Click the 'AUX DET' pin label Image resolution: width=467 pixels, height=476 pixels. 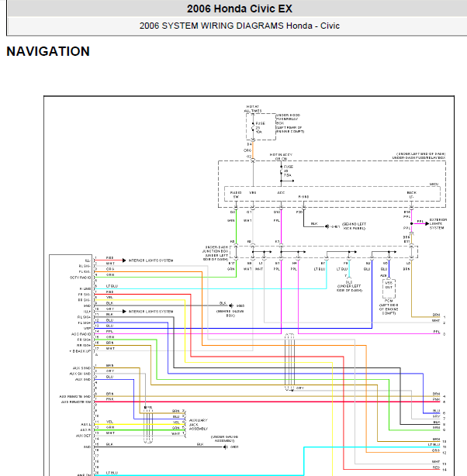pyautogui.click(x=83, y=436)
